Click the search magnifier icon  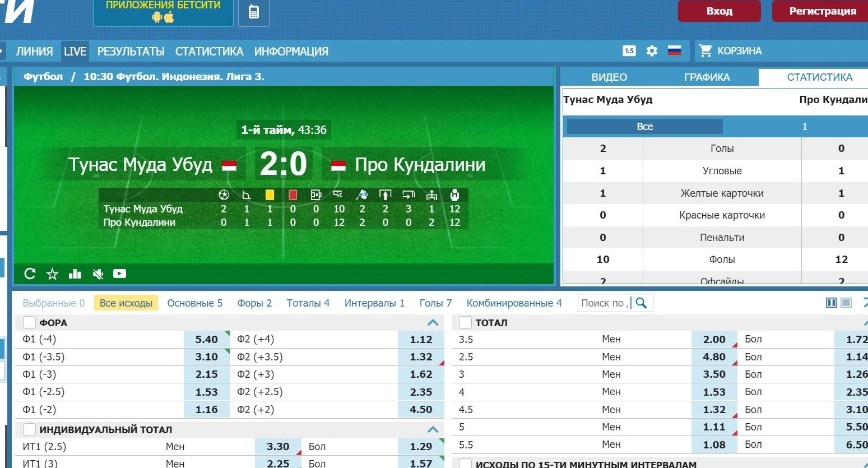(x=642, y=303)
